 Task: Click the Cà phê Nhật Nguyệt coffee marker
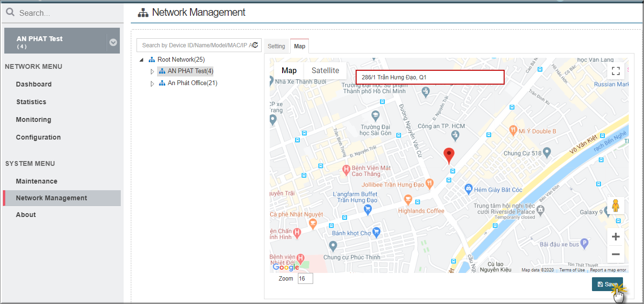313,223
